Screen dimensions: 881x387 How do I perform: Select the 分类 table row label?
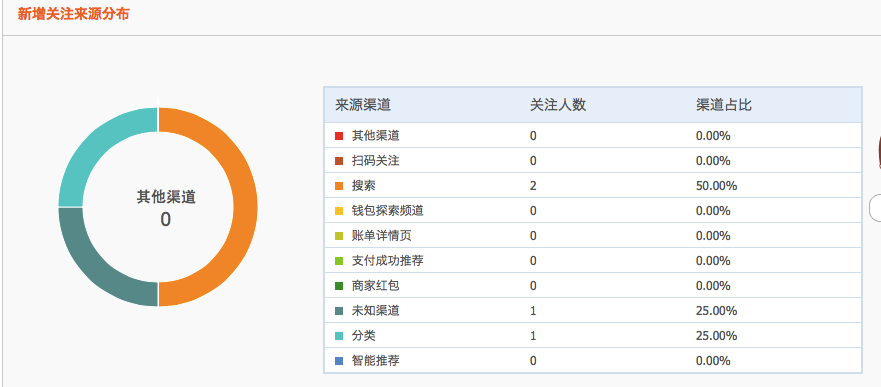(x=364, y=336)
